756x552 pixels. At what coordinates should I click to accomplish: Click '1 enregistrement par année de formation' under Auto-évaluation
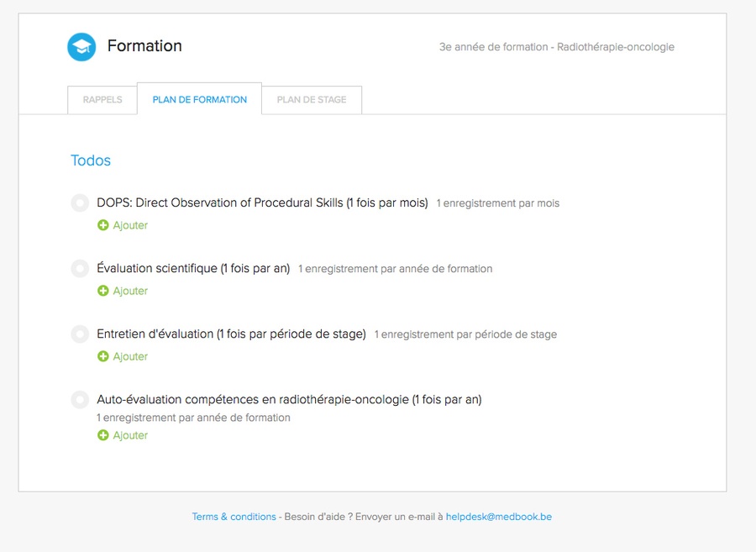pyautogui.click(x=193, y=418)
